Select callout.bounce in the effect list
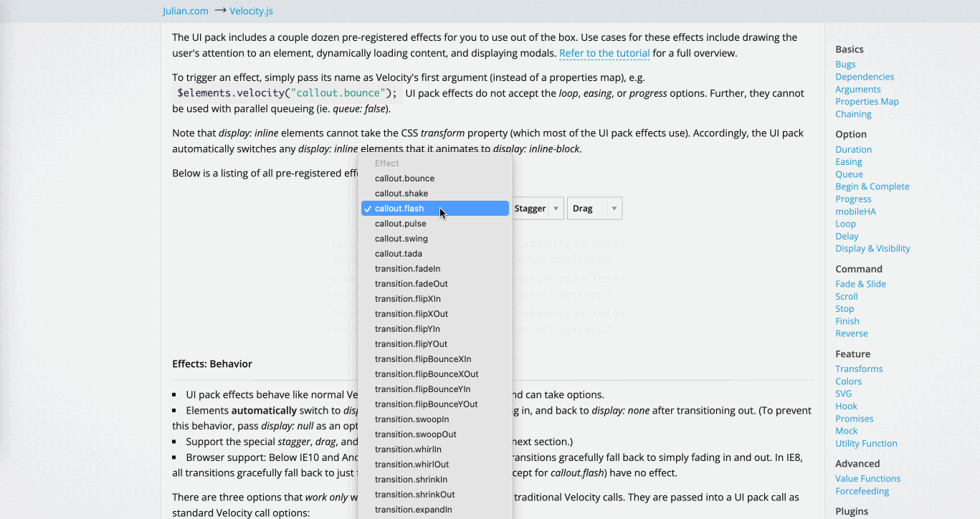The image size is (980, 519). point(435,178)
